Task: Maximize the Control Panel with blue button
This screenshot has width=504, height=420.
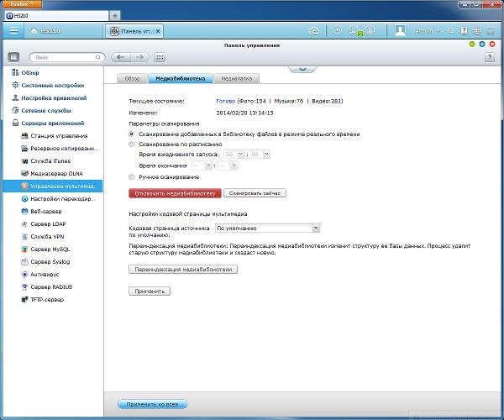Action: pos(482,45)
